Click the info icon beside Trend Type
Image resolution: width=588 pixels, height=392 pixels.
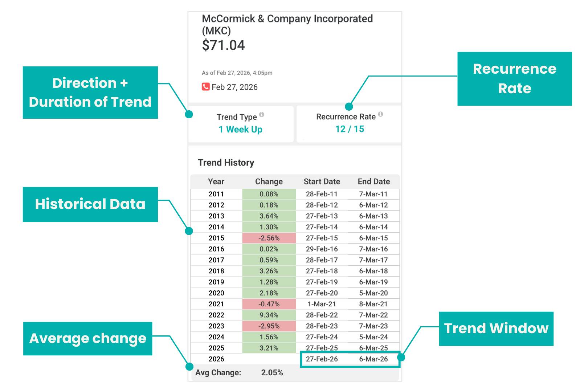[262, 115]
